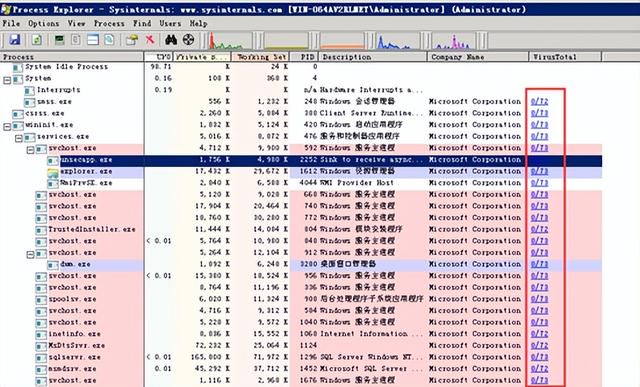Click the inetinfo.exe process icon

point(41,335)
